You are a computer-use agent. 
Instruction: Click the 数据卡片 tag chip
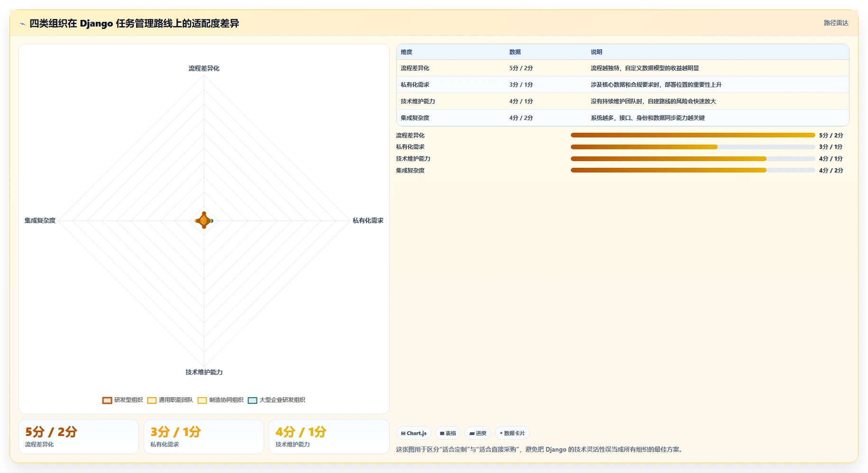[512, 433]
